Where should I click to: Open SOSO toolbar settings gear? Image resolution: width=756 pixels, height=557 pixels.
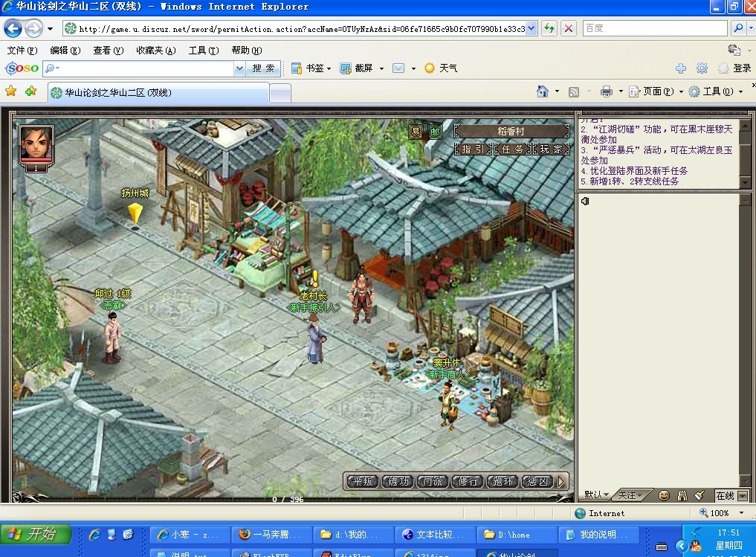tap(702, 68)
